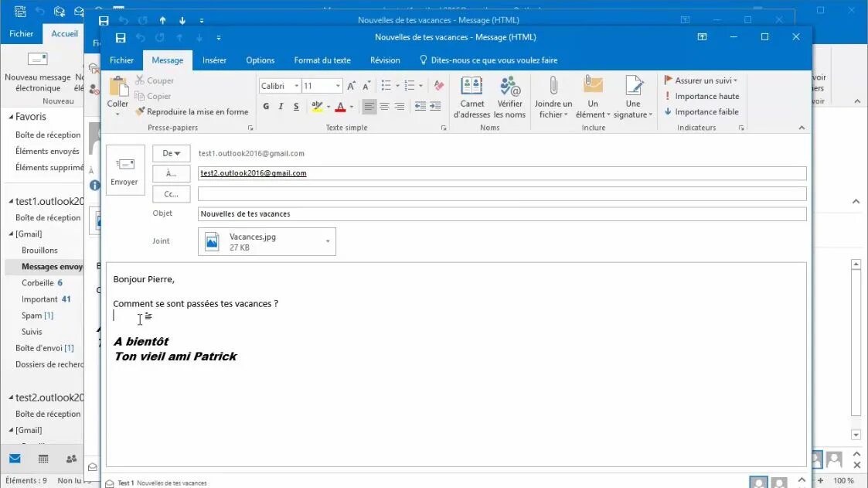
Task: Click Nouveau message électronique in Outlook
Action: (38, 73)
